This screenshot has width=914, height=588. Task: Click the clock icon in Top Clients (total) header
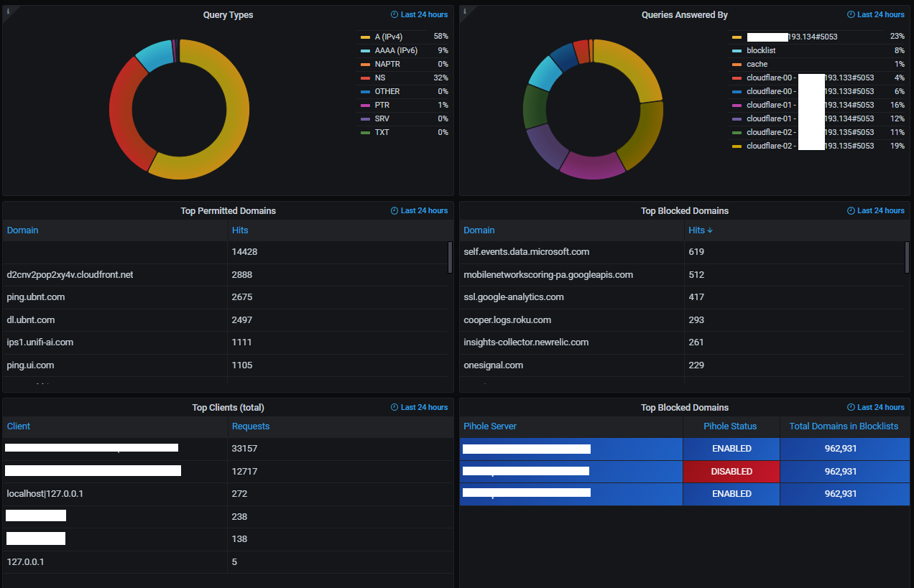coord(394,407)
